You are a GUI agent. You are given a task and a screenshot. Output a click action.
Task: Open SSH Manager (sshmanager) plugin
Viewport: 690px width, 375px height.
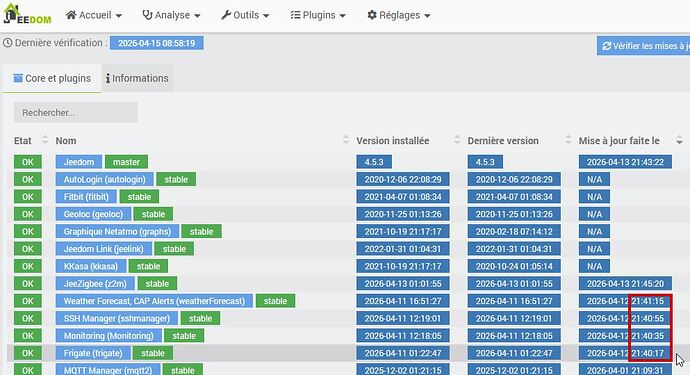117,319
